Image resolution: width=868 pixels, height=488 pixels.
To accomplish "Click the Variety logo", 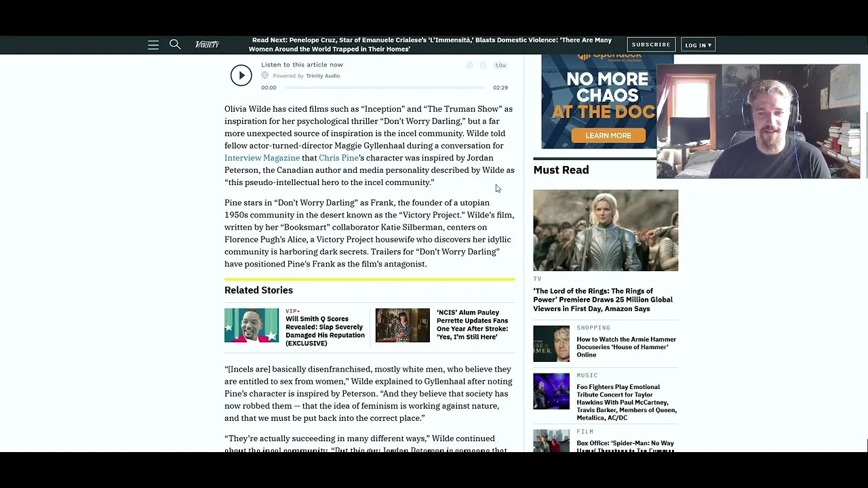I will point(207,45).
